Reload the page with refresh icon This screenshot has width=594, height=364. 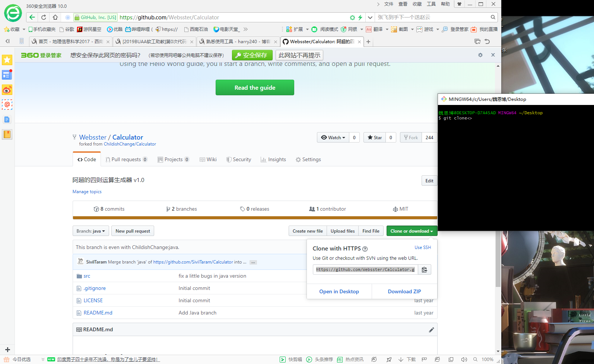44,17
